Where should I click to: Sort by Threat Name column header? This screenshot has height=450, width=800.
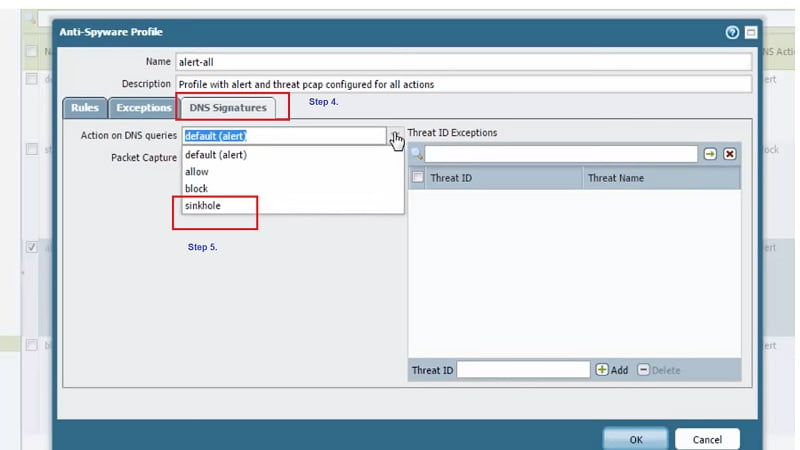click(x=662, y=178)
